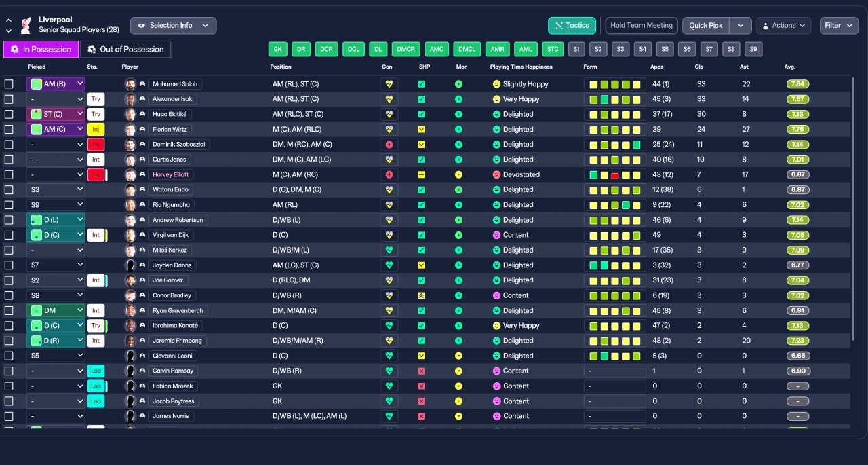868x465 pixels.
Task: Click the Quick Pick button
Action: [x=706, y=26]
